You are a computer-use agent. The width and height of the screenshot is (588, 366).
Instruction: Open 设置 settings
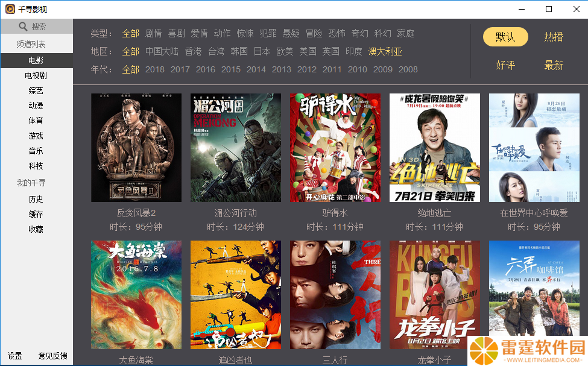(x=15, y=356)
